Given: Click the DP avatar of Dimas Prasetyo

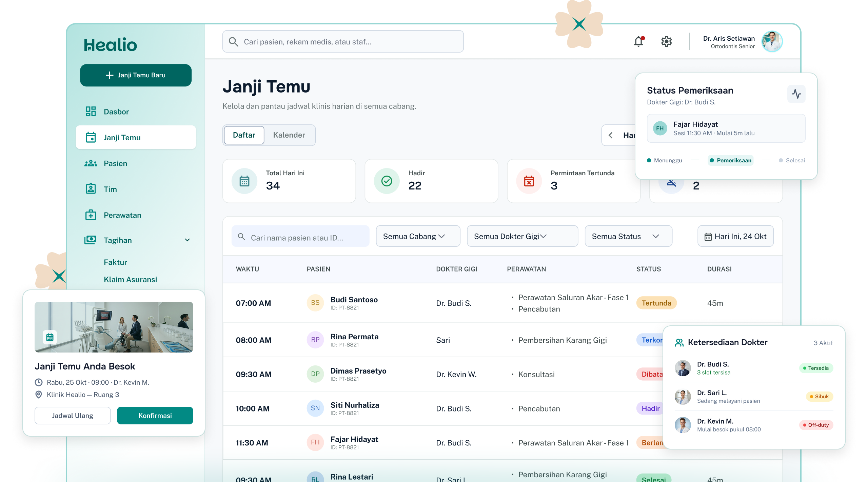Looking at the screenshot, I should pyautogui.click(x=315, y=374).
